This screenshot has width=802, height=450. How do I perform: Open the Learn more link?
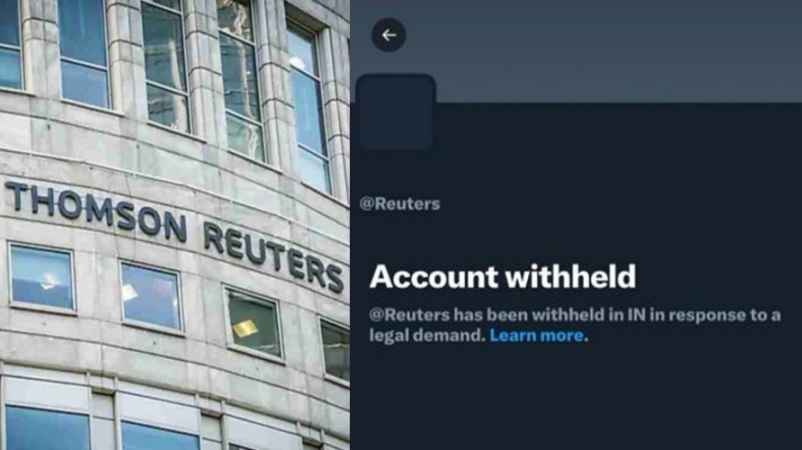point(536,335)
